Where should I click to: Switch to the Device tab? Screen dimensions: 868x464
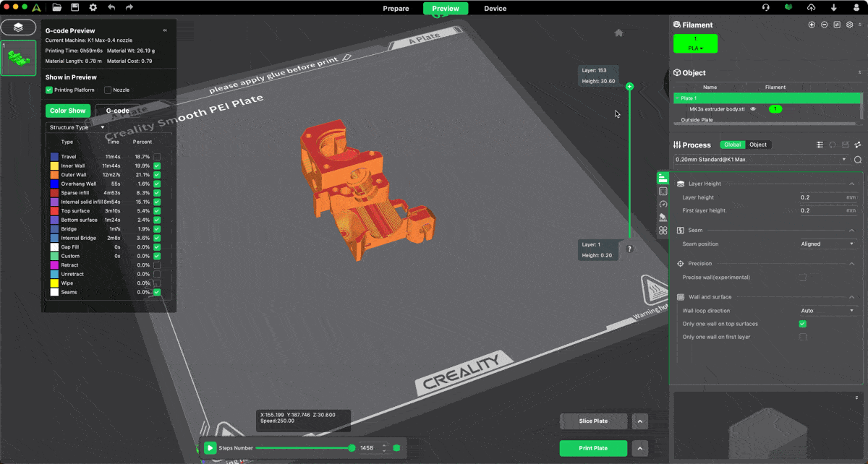click(x=495, y=9)
